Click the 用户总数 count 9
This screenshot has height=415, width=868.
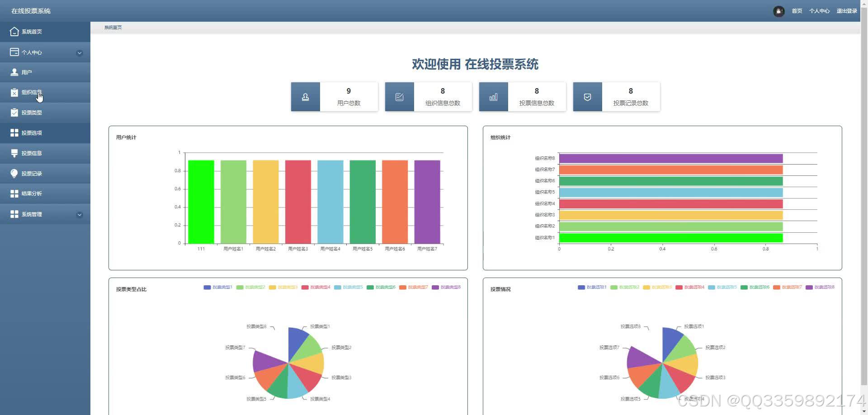pyautogui.click(x=349, y=91)
